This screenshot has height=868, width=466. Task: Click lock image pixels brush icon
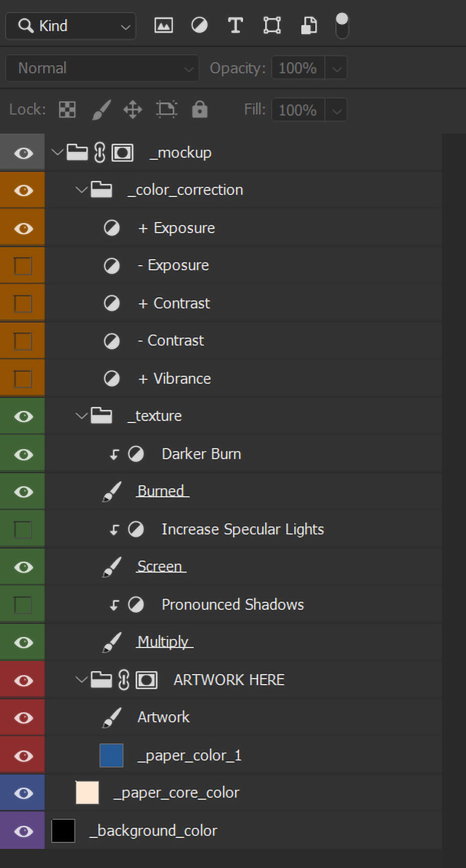(101, 110)
